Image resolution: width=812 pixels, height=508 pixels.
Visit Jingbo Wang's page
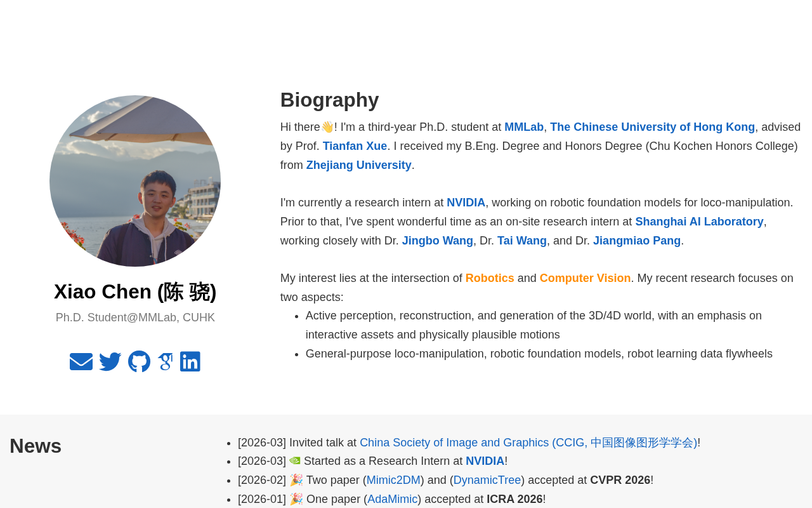coord(438,241)
